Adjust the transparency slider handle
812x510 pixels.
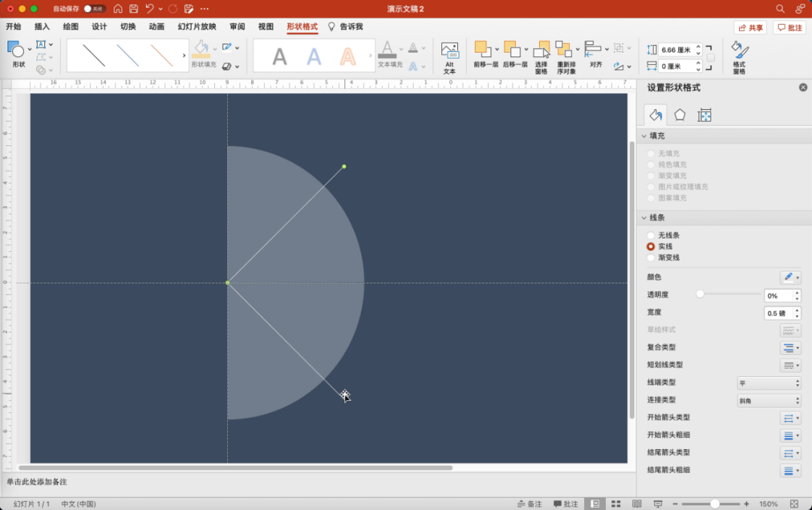click(700, 294)
